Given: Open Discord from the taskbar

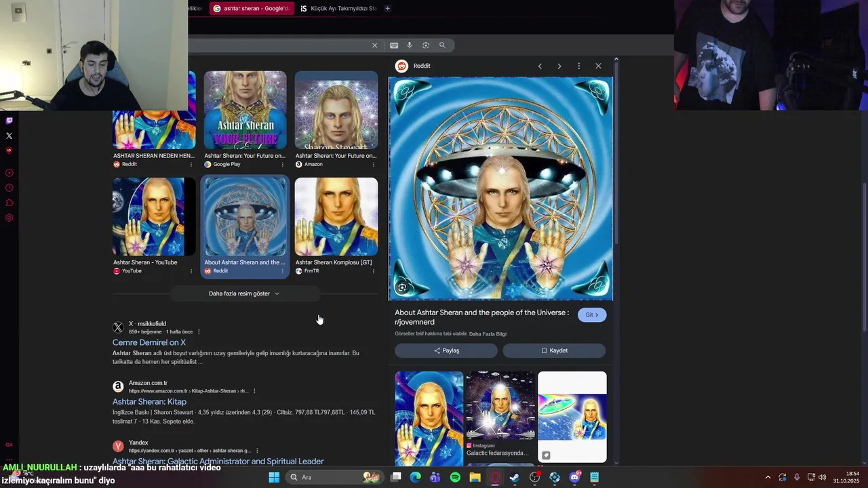Looking at the screenshot, I should pyautogui.click(x=574, y=477).
